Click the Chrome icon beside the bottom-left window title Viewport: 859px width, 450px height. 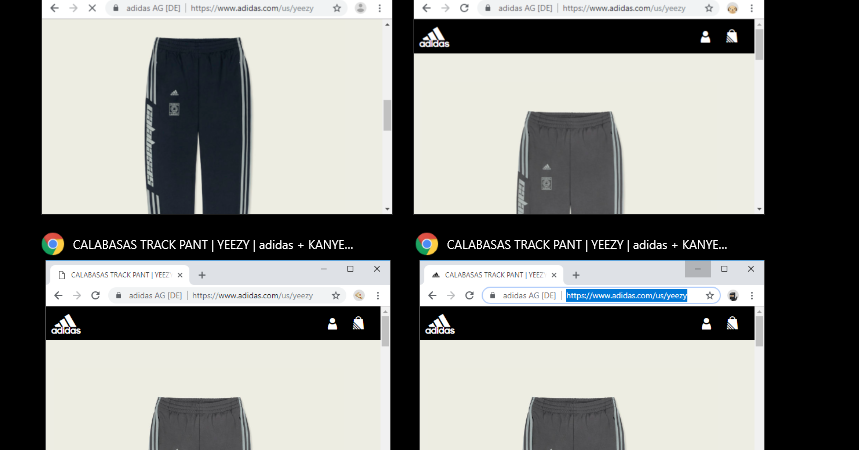pyautogui.click(x=53, y=244)
